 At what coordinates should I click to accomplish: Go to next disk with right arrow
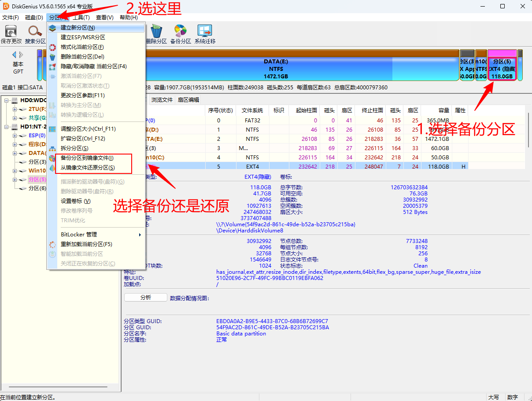21,55
